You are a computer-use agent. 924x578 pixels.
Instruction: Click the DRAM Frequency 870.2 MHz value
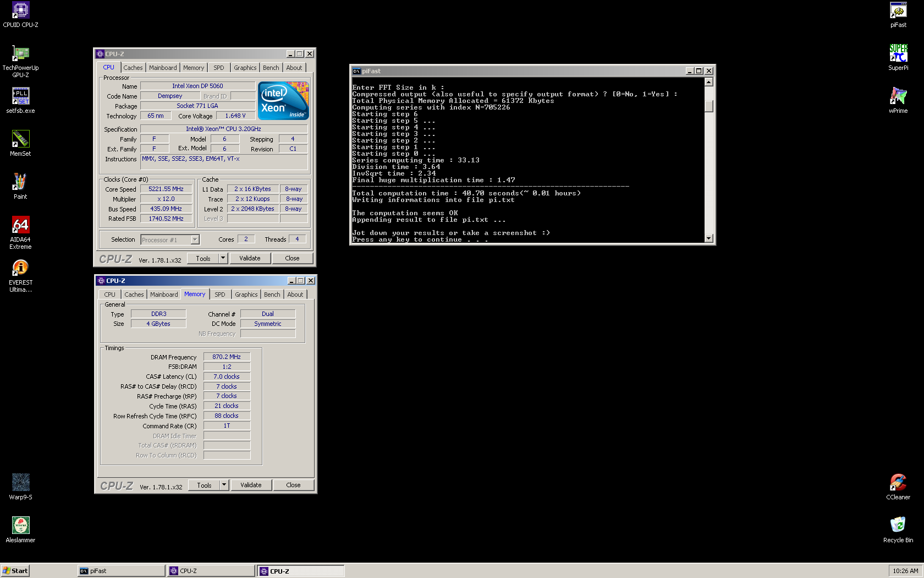pos(227,357)
